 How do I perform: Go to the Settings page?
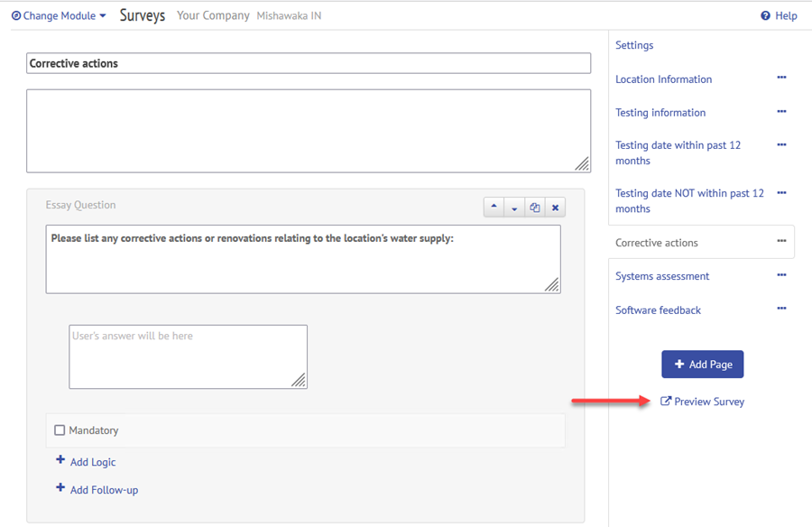(634, 45)
